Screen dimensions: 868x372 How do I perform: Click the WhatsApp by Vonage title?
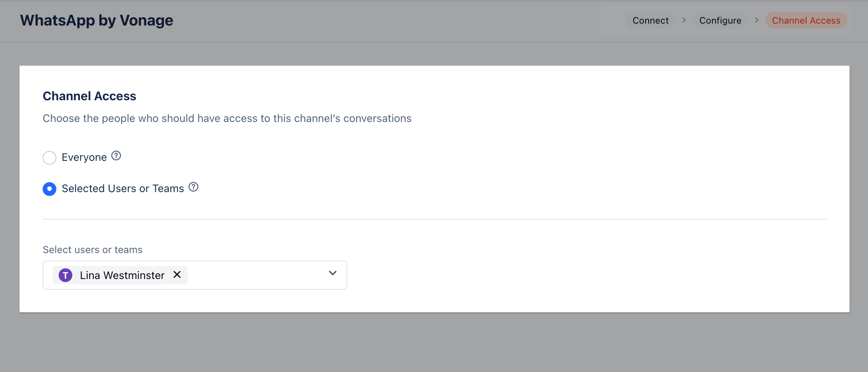(x=97, y=20)
